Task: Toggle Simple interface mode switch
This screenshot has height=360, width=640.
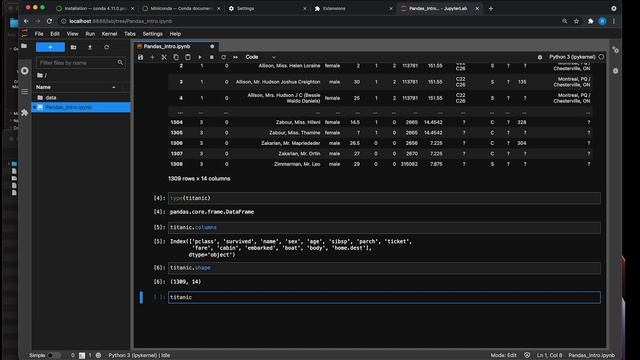Action: (x=53, y=356)
